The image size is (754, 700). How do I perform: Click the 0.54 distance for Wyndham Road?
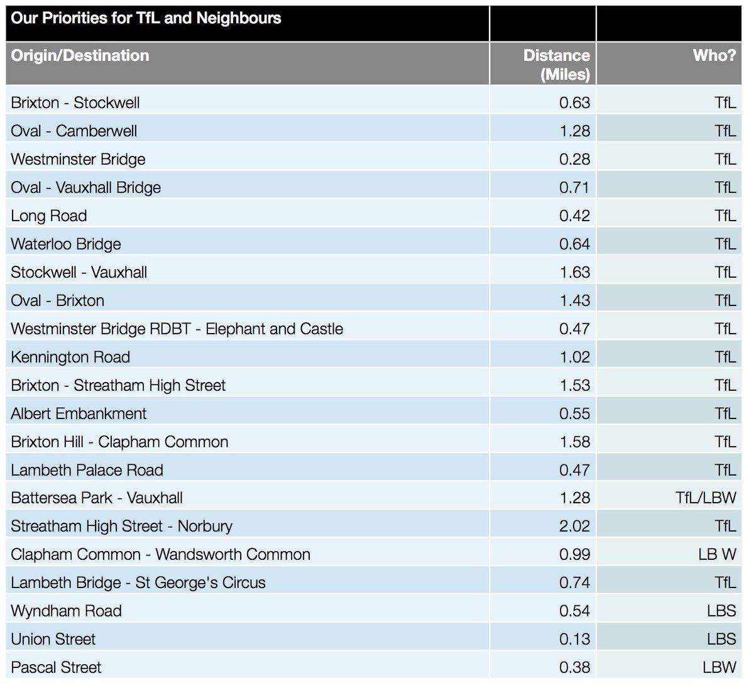click(574, 611)
